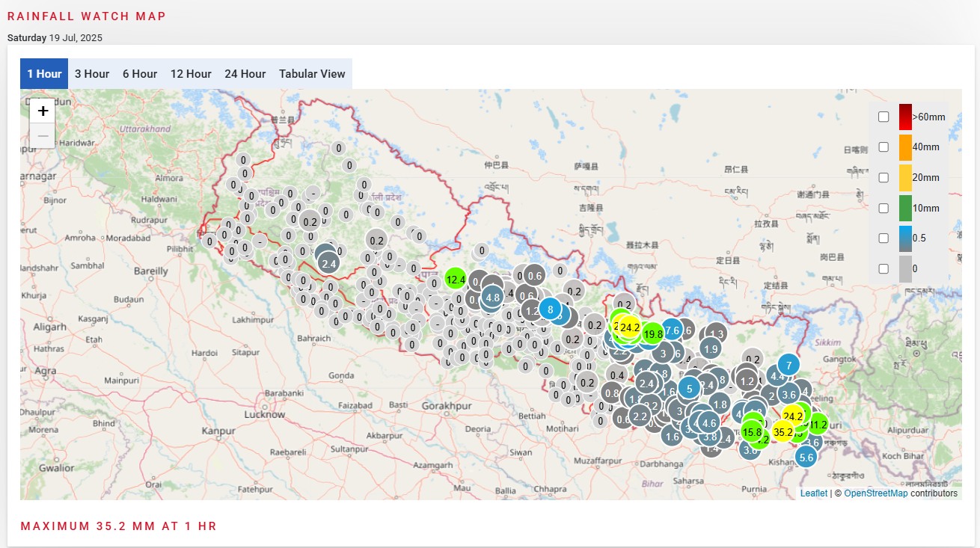Open the blue marker showing 7
The image size is (980, 548).
pyautogui.click(x=788, y=366)
